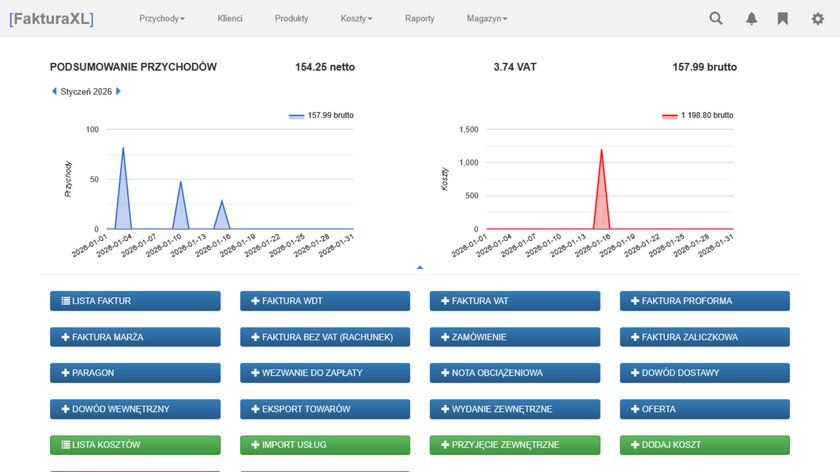The width and height of the screenshot is (840, 472).
Task: Collapse the charts section with small arrow
Action: point(420,267)
